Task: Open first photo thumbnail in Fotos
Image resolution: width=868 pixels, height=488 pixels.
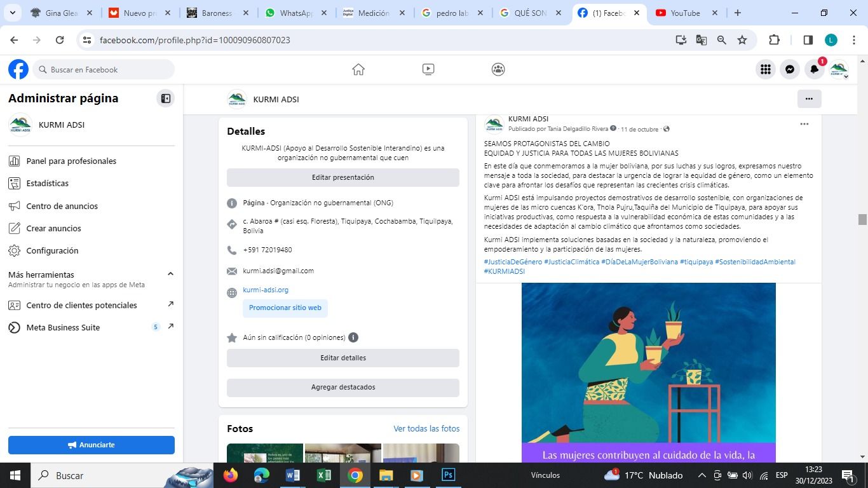Action: click(x=265, y=453)
